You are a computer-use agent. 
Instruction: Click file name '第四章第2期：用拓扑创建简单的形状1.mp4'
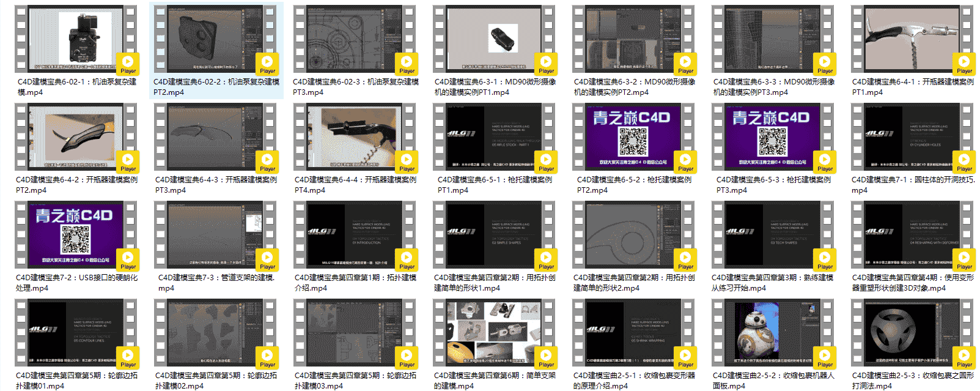coord(495,283)
